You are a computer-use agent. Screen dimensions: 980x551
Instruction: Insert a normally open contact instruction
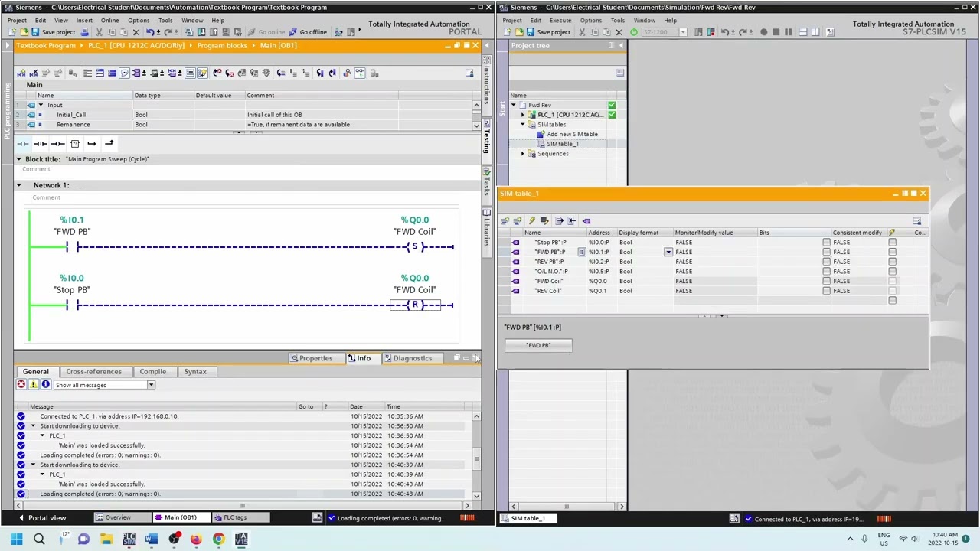point(23,143)
